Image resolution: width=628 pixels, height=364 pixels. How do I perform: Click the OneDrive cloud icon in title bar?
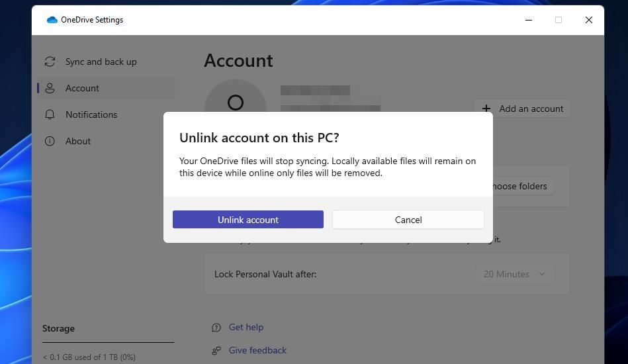pyautogui.click(x=52, y=20)
